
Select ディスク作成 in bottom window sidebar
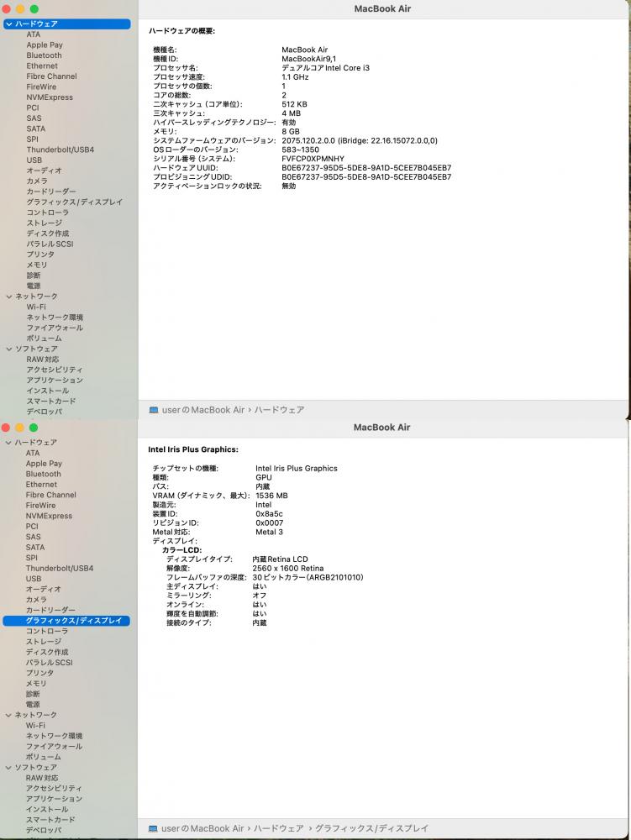[x=47, y=652]
